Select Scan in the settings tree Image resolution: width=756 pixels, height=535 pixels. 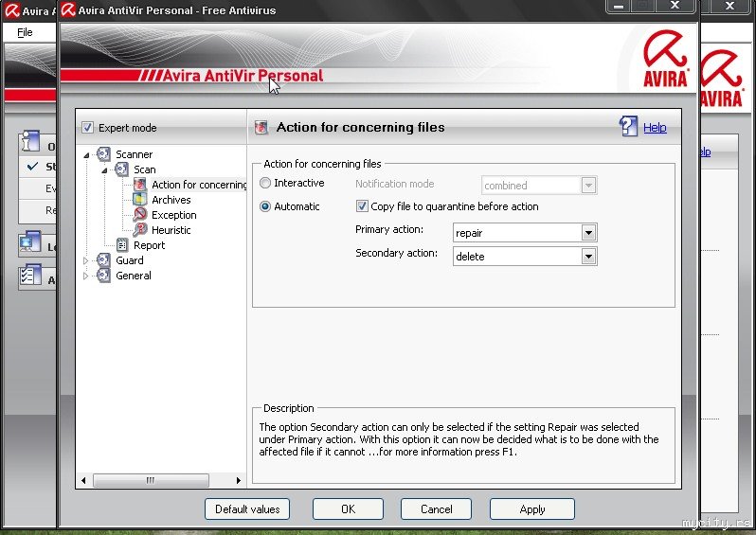tap(145, 169)
